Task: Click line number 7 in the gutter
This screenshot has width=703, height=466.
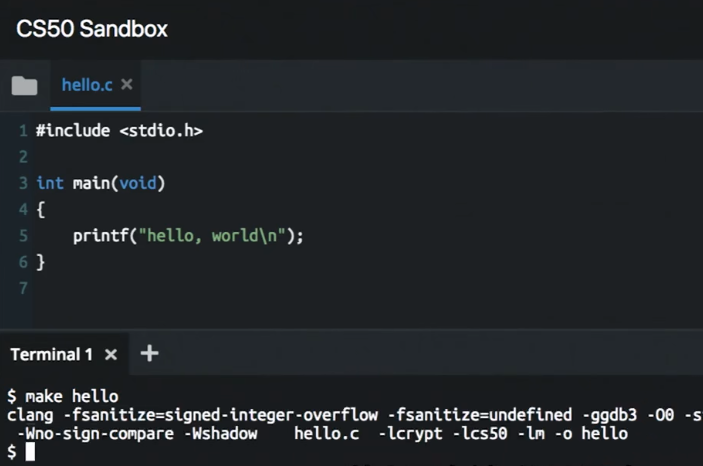Action: click(23, 288)
